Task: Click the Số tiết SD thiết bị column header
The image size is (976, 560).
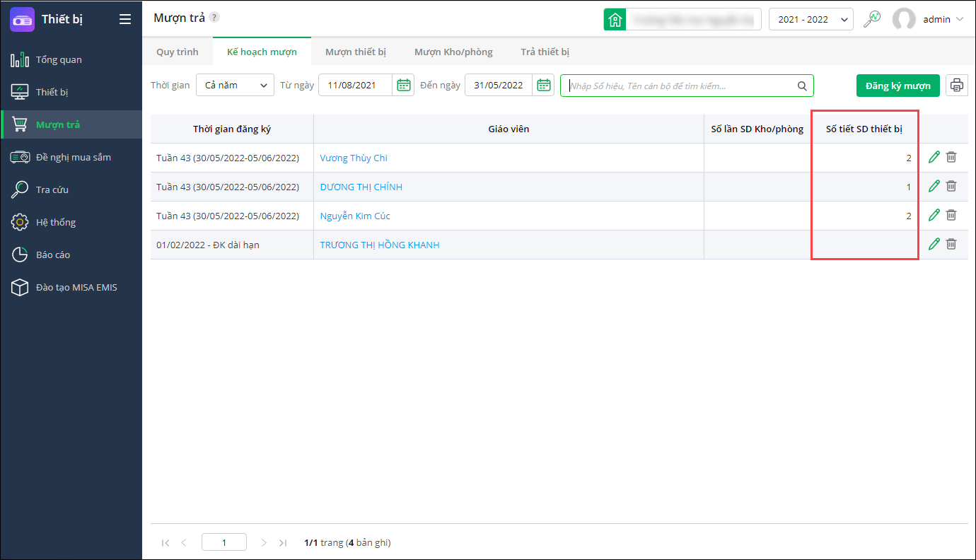Action: click(x=864, y=129)
